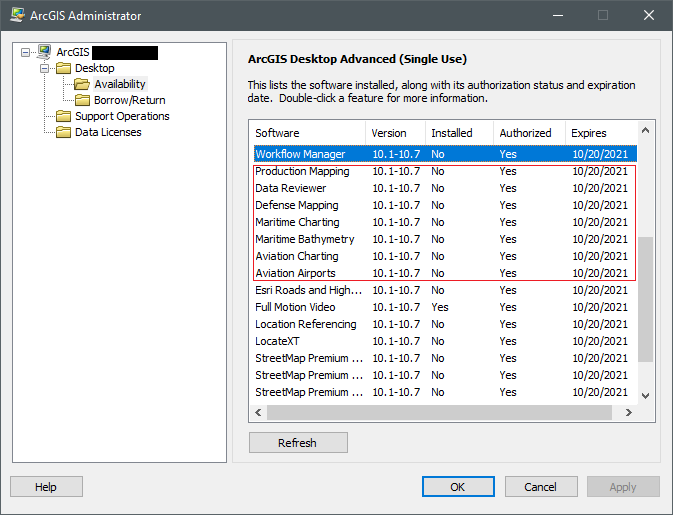Viewport: 673px width, 515px height.
Task: Select the Aviation Charting row
Action: 445,256
